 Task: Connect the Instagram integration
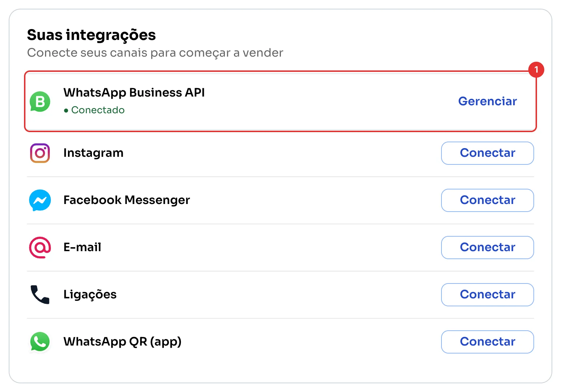(487, 153)
